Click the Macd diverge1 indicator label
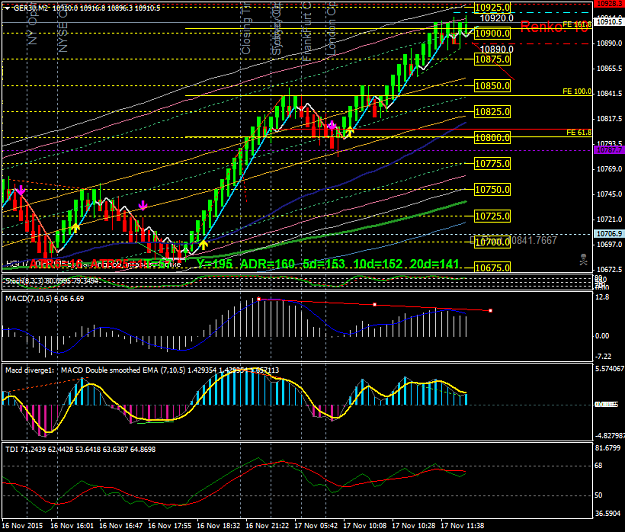 tap(29, 370)
